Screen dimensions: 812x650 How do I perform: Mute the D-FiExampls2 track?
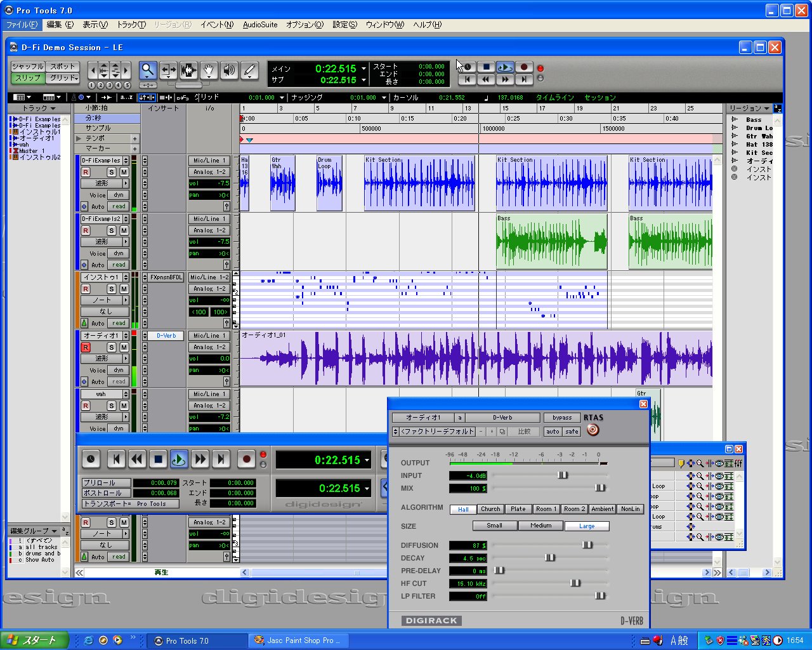tap(124, 230)
